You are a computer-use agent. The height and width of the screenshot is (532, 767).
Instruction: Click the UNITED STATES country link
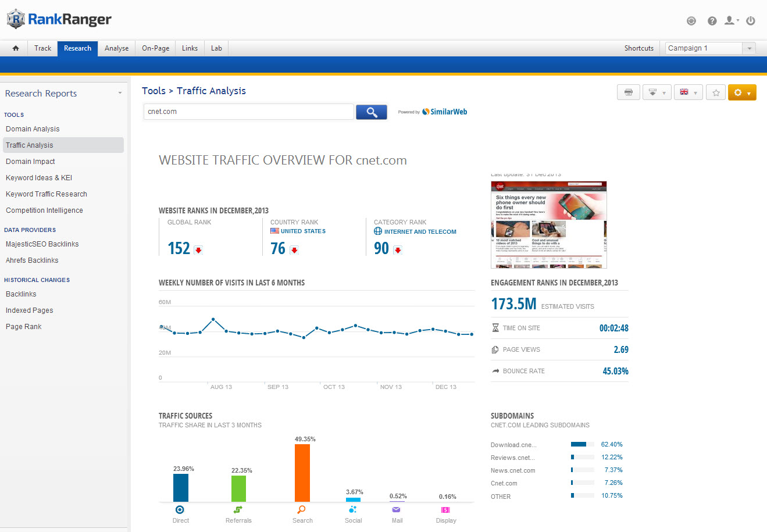(x=303, y=231)
